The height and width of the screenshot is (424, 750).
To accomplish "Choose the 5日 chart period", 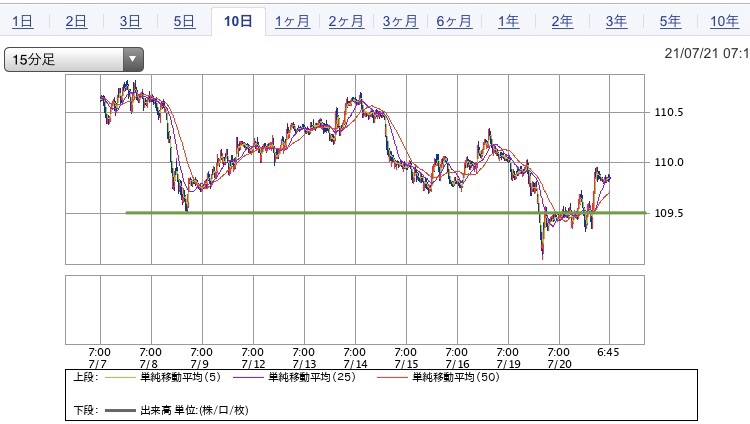I will pyautogui.click(x=184, y=22).
